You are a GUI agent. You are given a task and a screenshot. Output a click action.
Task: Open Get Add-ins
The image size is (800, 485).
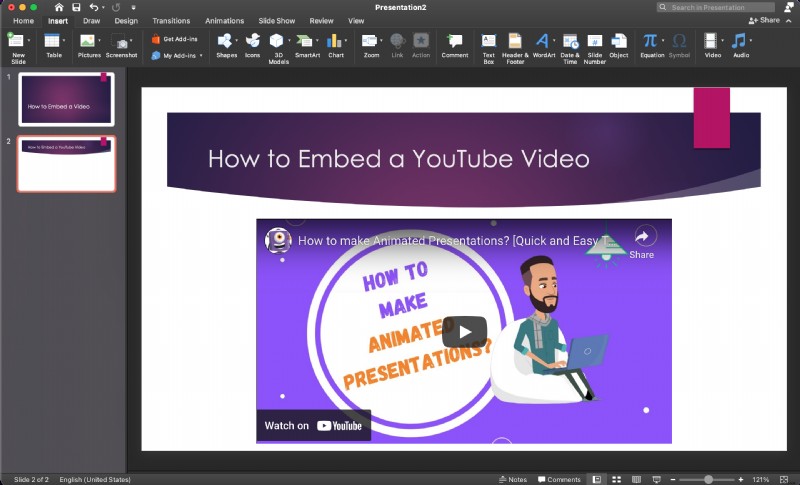(x=174, y=39)
